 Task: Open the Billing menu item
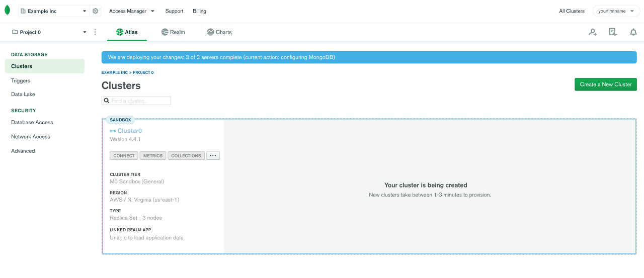click(x=199, y=11)
